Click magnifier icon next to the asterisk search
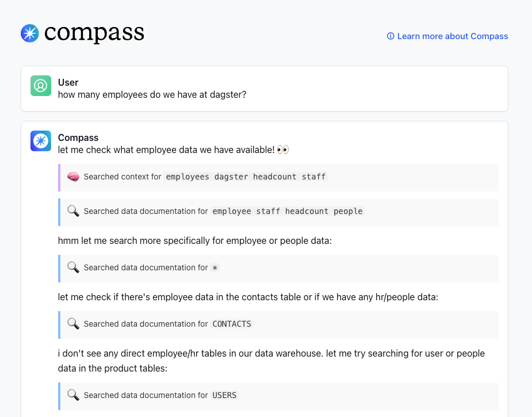Image resolution: width=532 pixels, height=417 pixels. coord(73,267)
